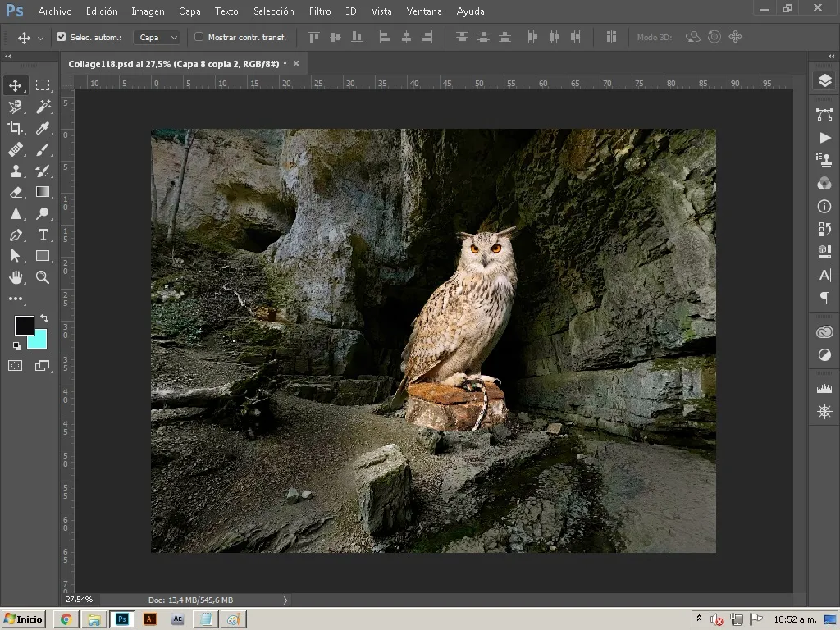The image size is (840, 630).
Task: Click the taskbar clock showing 10:52 a.m.
Action: [795, 619]
